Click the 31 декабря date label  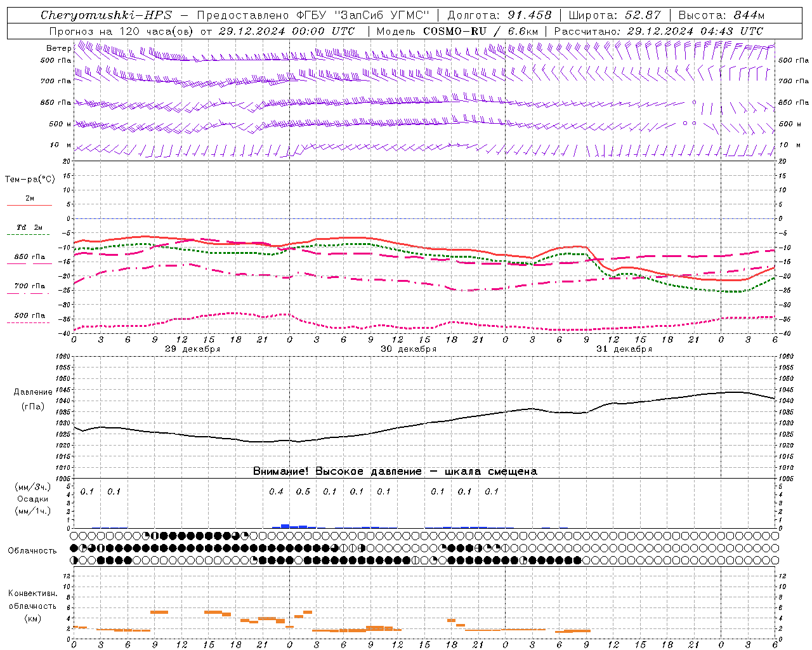tap(624, 349)
